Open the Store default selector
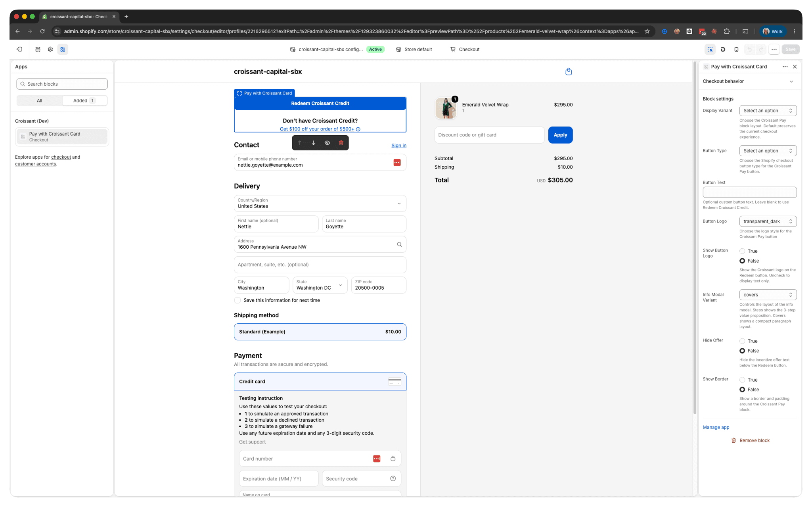The height and width of the screenshot is (507, 812). click(x=414, y=50)
